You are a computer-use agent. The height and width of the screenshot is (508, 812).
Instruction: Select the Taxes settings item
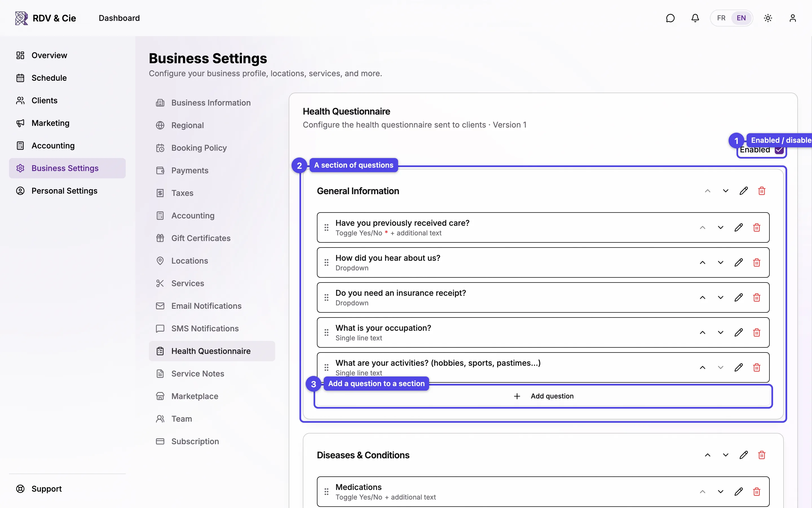coord(212,193)
